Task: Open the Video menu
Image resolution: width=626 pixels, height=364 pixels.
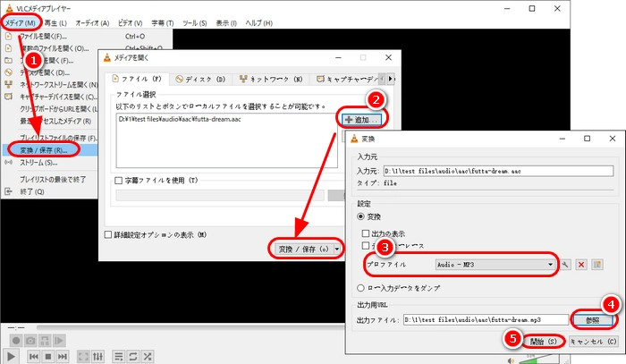Action: coord(131,22)
